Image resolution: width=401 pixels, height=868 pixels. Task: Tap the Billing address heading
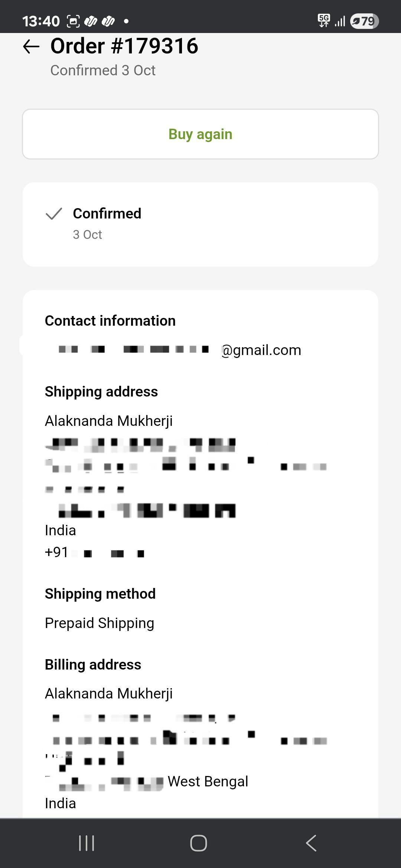pyautogui.click(x=93, y=665)
